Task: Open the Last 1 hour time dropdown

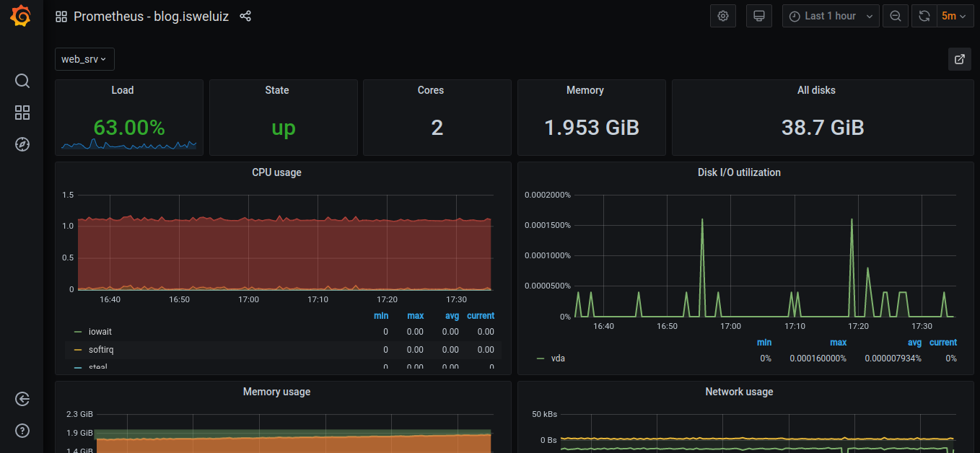Action: tap(830, 15)
